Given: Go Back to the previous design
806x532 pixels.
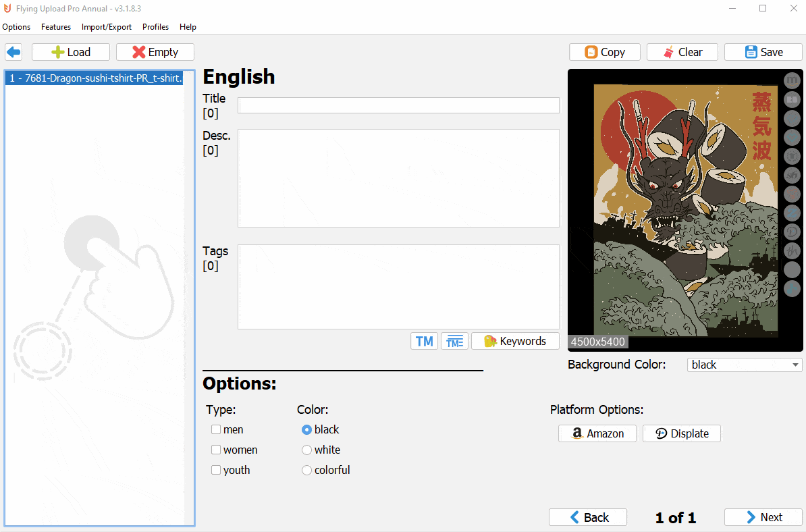Looking at the screenshot, I should (588, 517).
